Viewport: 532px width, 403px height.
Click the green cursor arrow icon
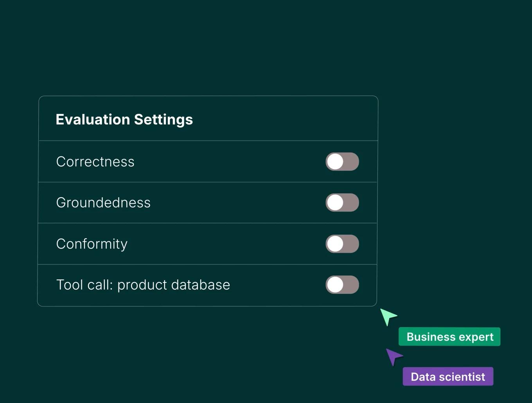pos(388,316)
